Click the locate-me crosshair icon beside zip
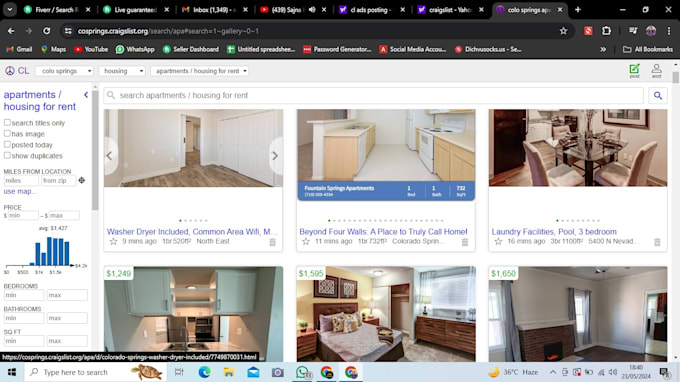 tap(82, 180)
